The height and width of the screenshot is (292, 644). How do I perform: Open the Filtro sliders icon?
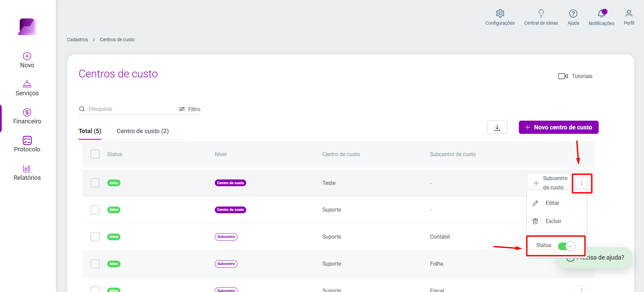point(182,109)
